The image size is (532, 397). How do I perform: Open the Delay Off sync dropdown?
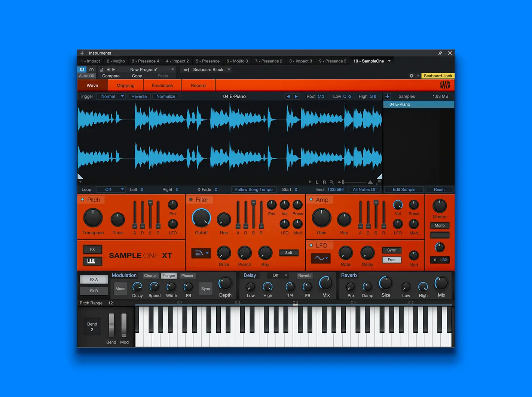pos(278,276)
